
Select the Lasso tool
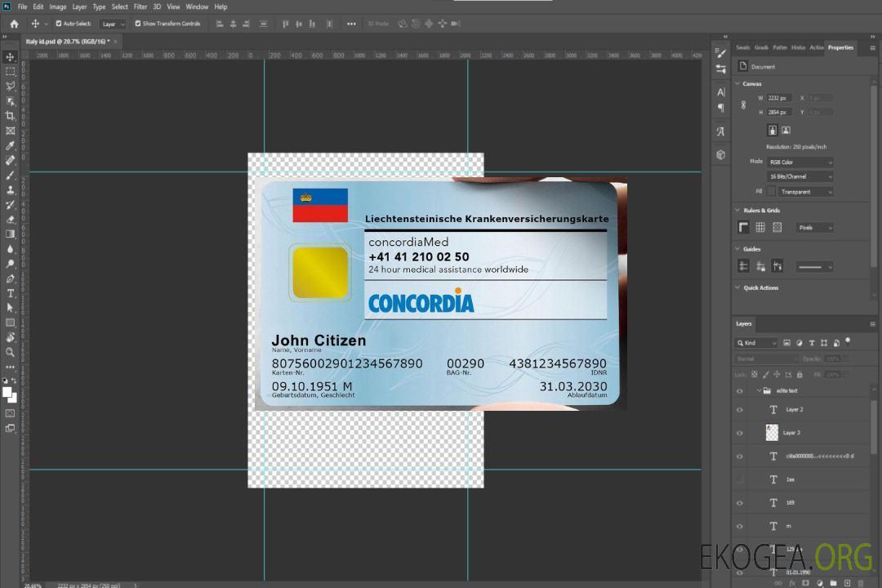(11, 86)
